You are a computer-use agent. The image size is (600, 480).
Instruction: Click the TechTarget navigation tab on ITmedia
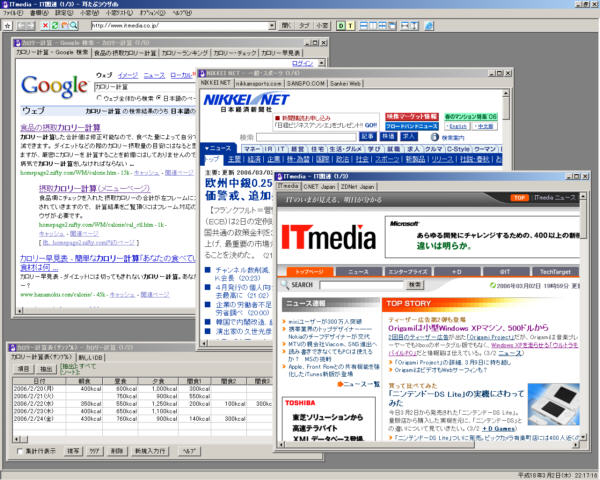click(555, 271)
